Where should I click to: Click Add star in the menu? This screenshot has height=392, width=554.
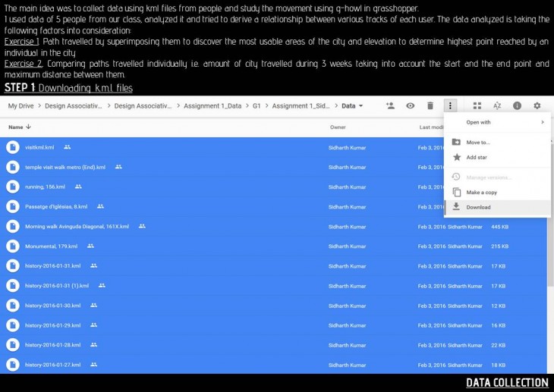pyautogui.click(x=477, y=158)
